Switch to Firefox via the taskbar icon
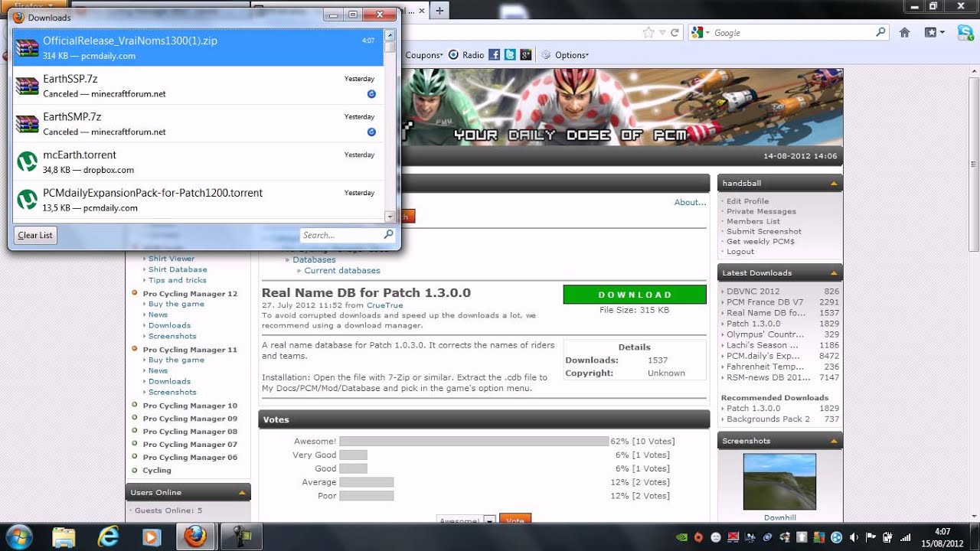Screen dimensions: 980x551 pos(197,537)
